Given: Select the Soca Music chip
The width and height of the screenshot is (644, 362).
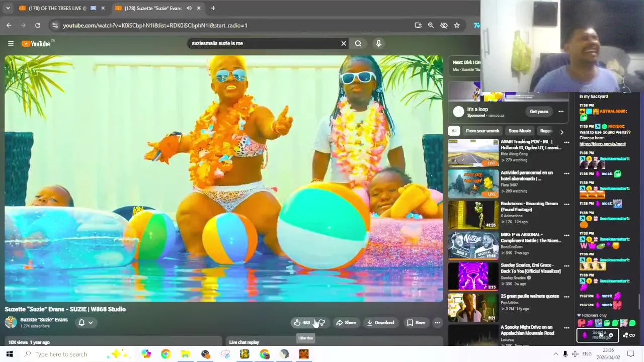Looking at the screenshot, I should (x=520, y=131).
